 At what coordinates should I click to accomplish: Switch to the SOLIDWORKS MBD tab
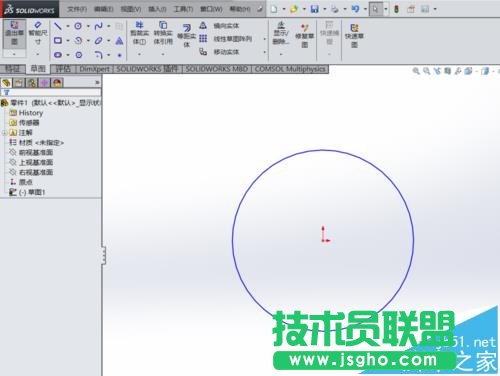216,69
